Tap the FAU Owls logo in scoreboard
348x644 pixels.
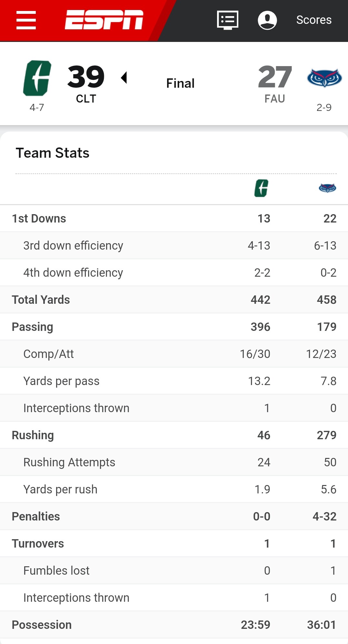(324, 78)
